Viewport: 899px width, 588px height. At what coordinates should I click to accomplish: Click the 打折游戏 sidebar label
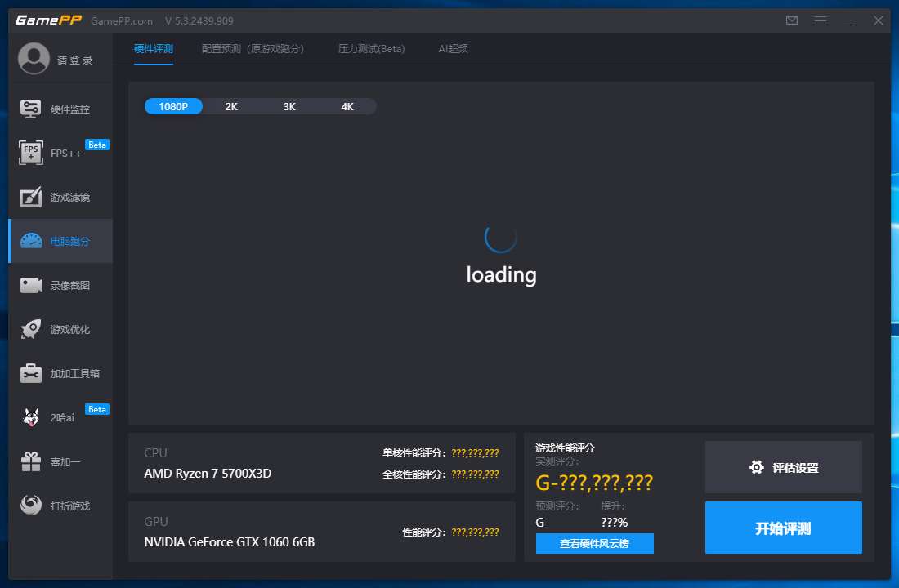pos(70,506)
